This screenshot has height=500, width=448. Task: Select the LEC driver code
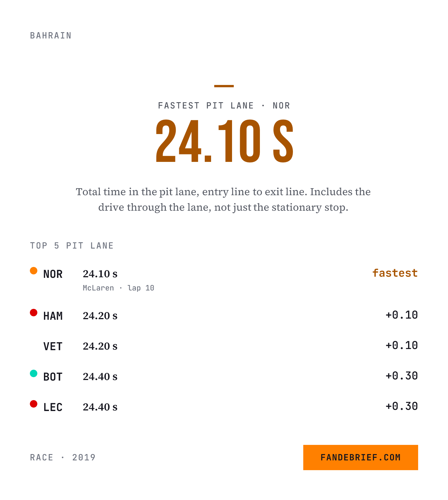pyautogui.click(x=53, y=407)
